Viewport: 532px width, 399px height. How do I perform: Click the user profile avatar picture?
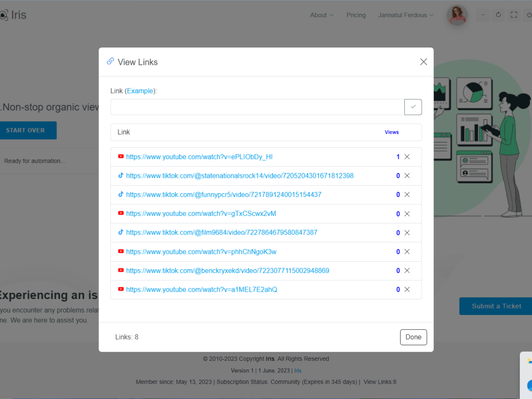[457, 16]
